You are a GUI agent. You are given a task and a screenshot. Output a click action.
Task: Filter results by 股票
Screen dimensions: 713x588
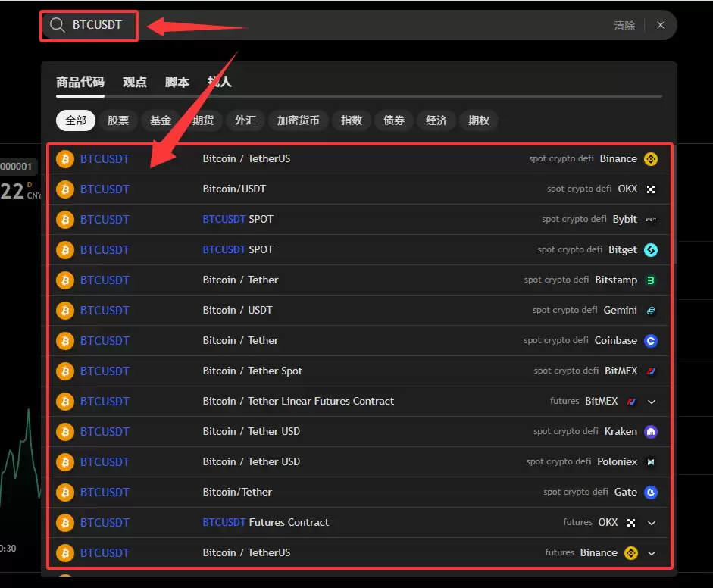118,120
